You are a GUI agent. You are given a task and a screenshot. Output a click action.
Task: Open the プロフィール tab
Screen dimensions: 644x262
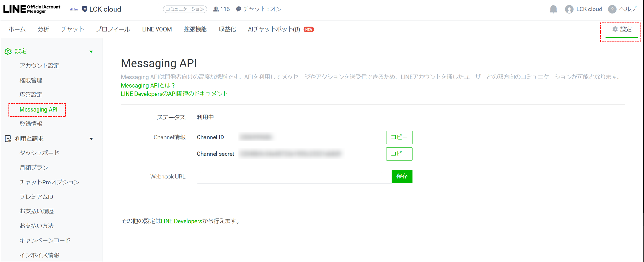coord(113,29)
